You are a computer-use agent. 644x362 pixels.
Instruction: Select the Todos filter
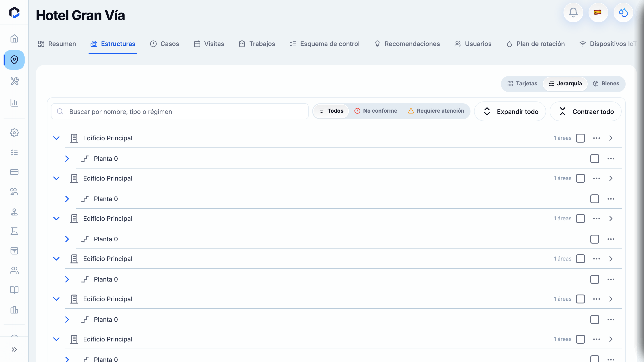[x=331, y=111]
